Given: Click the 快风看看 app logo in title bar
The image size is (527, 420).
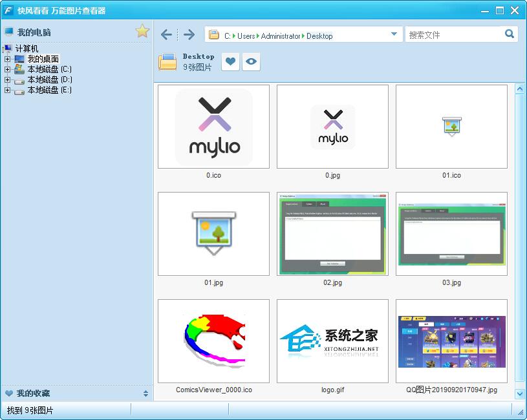Looking at the screenshot, I should click(x=8, y=10).
